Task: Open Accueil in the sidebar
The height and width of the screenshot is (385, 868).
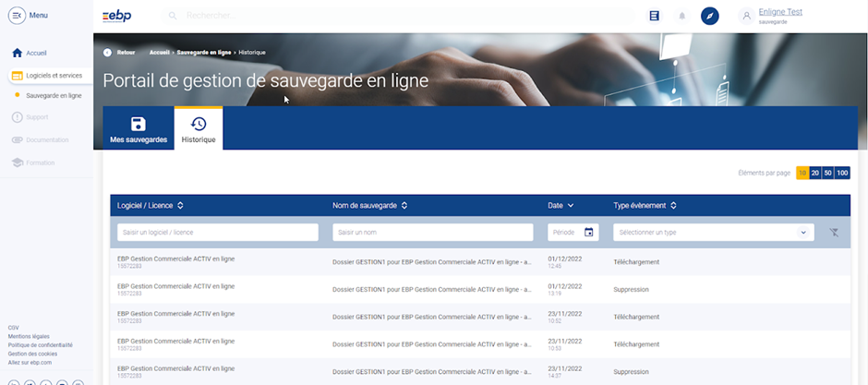Action: (37, 54)
